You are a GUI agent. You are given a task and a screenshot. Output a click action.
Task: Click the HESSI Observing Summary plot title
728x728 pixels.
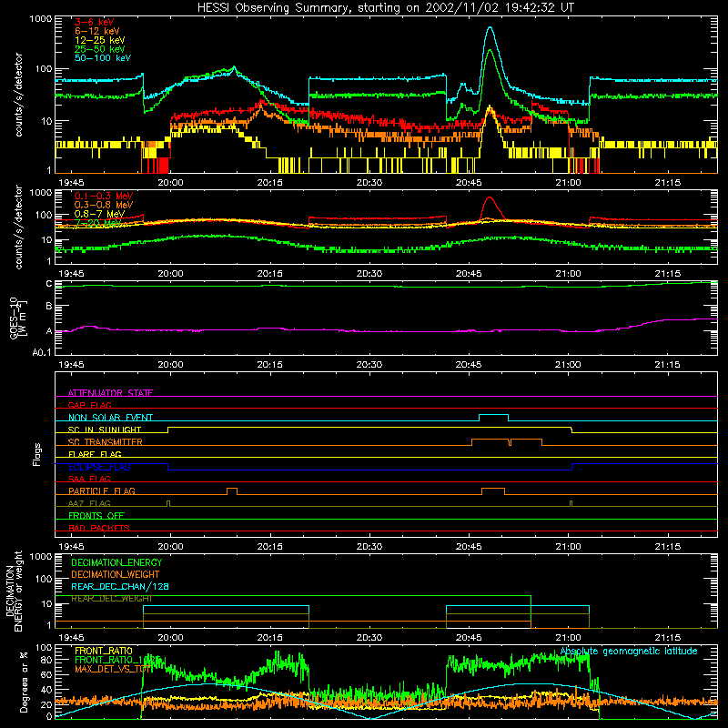tap(385, 8)
